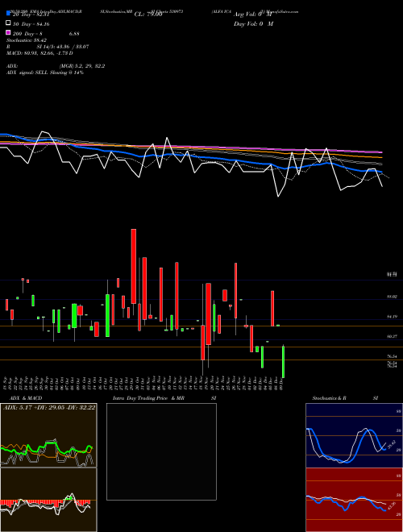Click the 88.02 price axis label
403x532 pixels.
(x=393, y=297)
